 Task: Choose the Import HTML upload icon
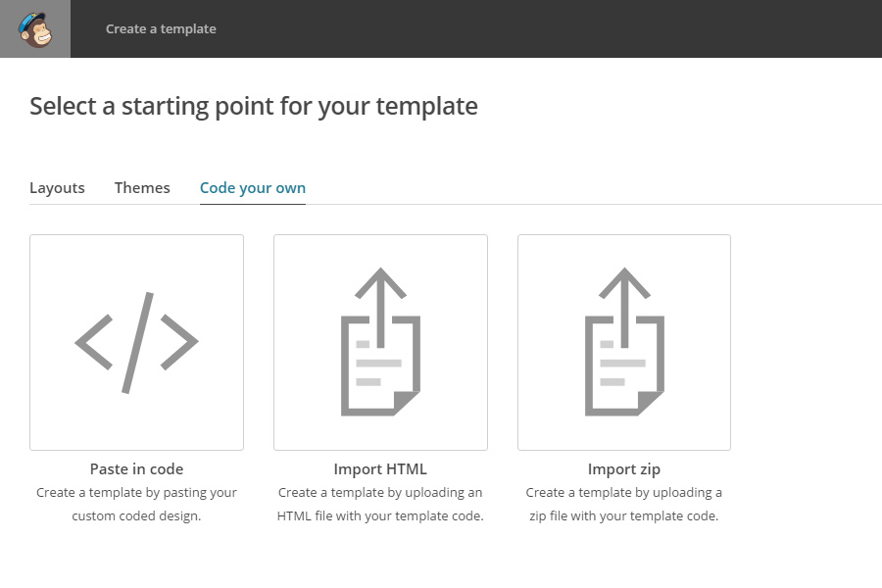pos(380,342)
